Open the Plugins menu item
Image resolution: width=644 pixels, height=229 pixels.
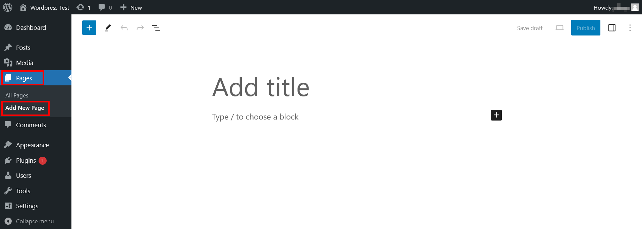coord(25,160)
